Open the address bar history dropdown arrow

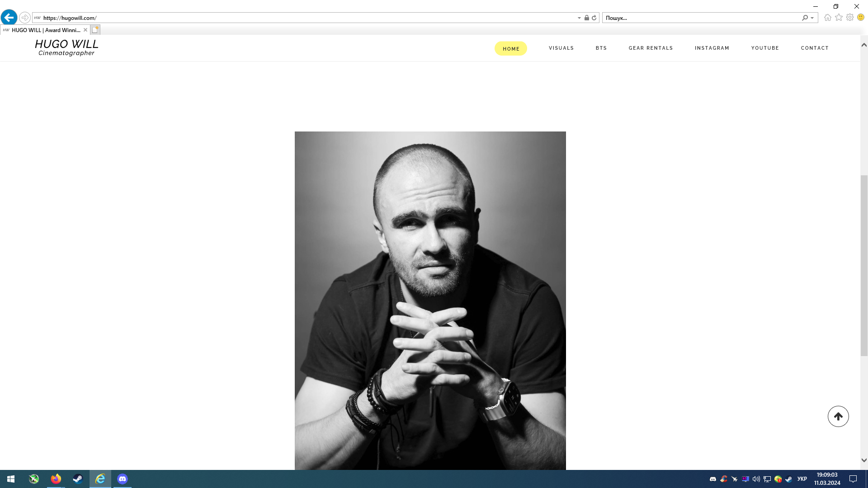(579, 18)
